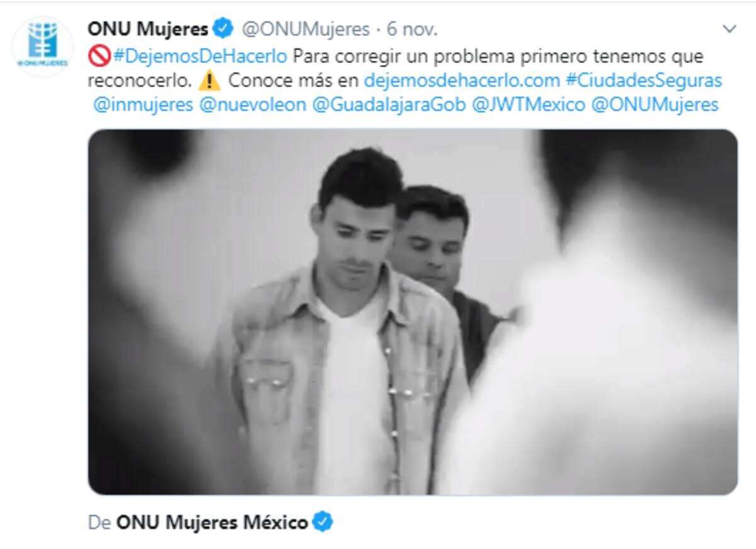
Task: Expand the tweet options chevron menu
Action: (x=729, y=29)
